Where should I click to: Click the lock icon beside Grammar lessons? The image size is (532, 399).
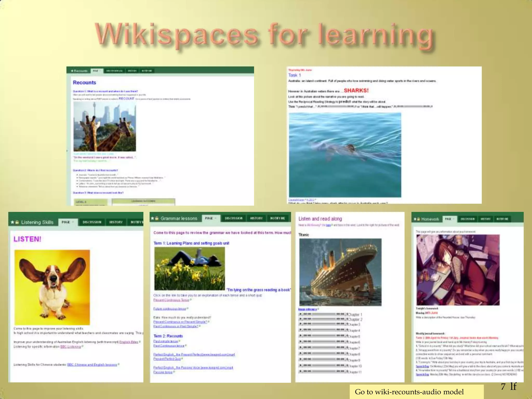(157, 218)
